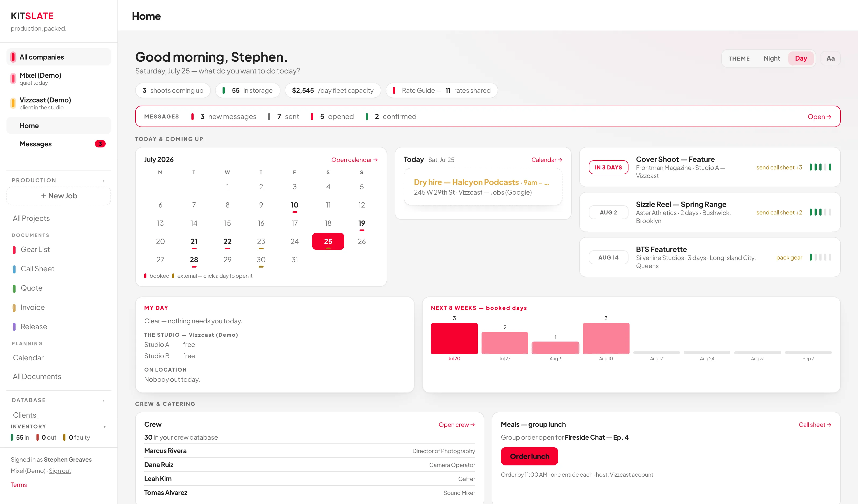858x504 pixels.
Task: Click send call sheet +3 action
Action: coord(779,167)
